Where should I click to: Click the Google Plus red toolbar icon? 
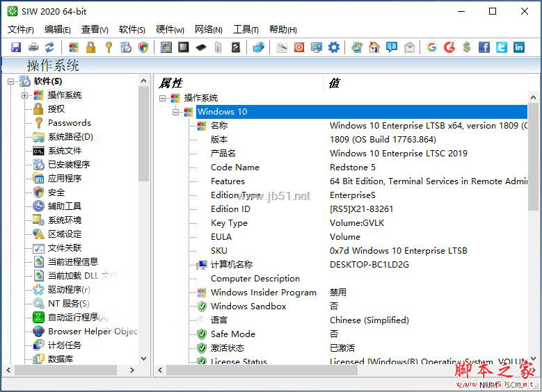449,47
